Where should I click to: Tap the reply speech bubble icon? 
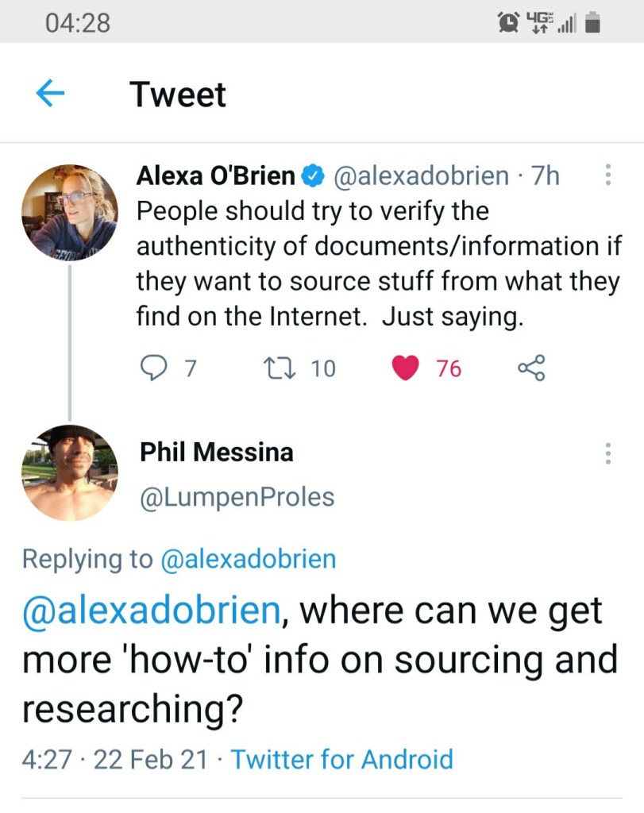(x=152, y=368)
